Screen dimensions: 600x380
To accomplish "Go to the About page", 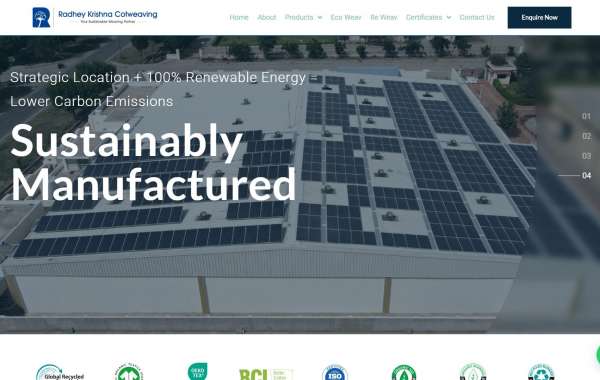I will click(266, 18).
